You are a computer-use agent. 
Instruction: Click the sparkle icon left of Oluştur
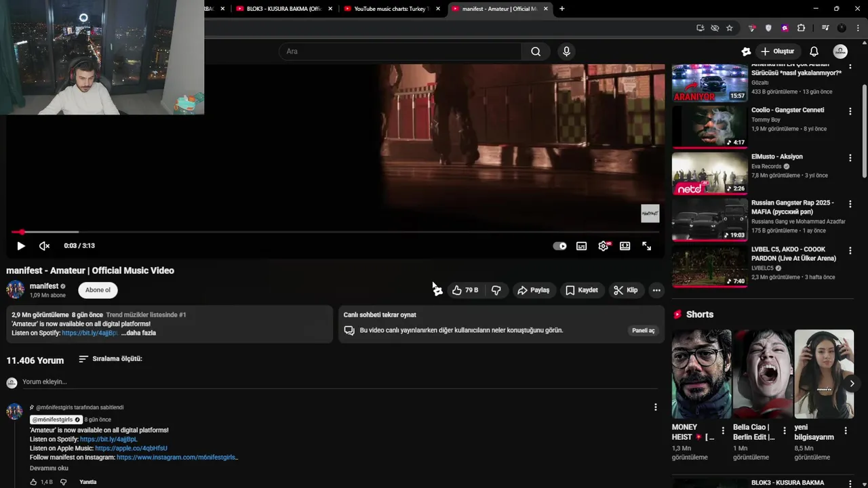[746, 52]
